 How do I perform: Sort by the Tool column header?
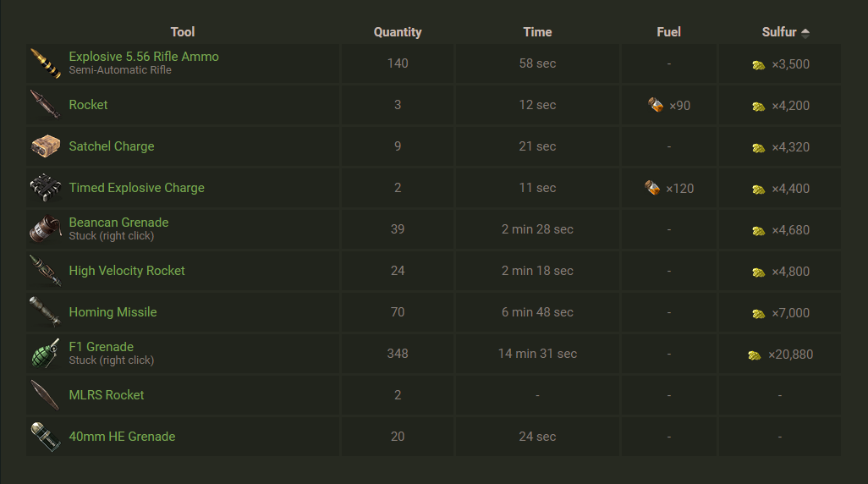pyautogui.click(x=183, y=32)
